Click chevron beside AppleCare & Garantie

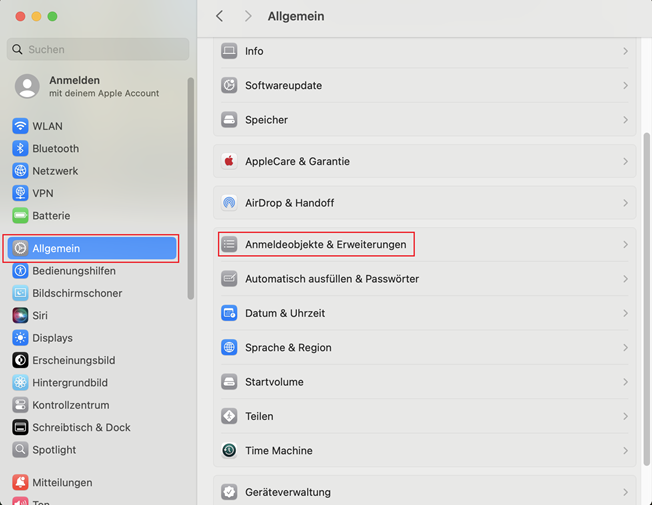tap(625, 161)
